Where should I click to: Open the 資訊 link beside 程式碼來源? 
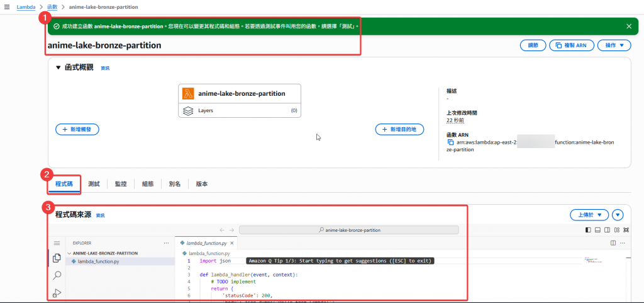100,215
